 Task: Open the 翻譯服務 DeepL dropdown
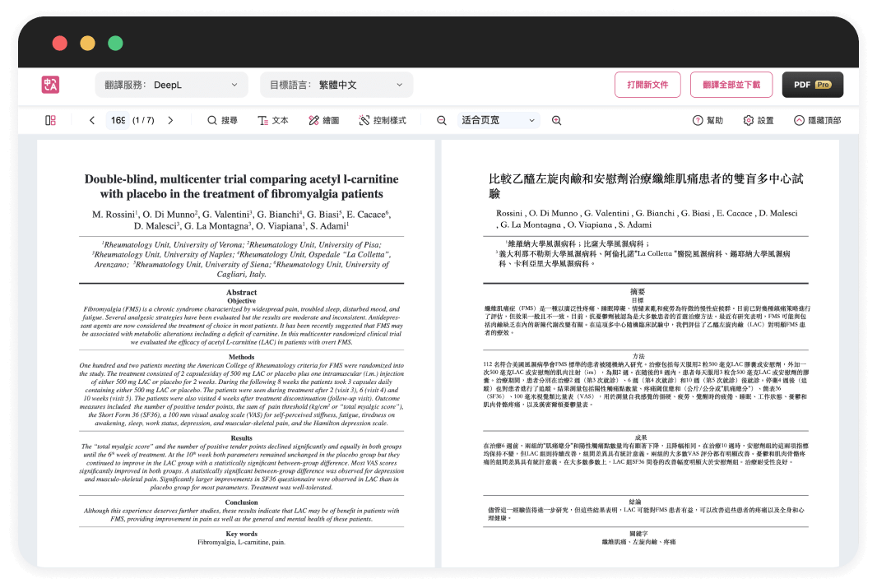coord(171,85)
